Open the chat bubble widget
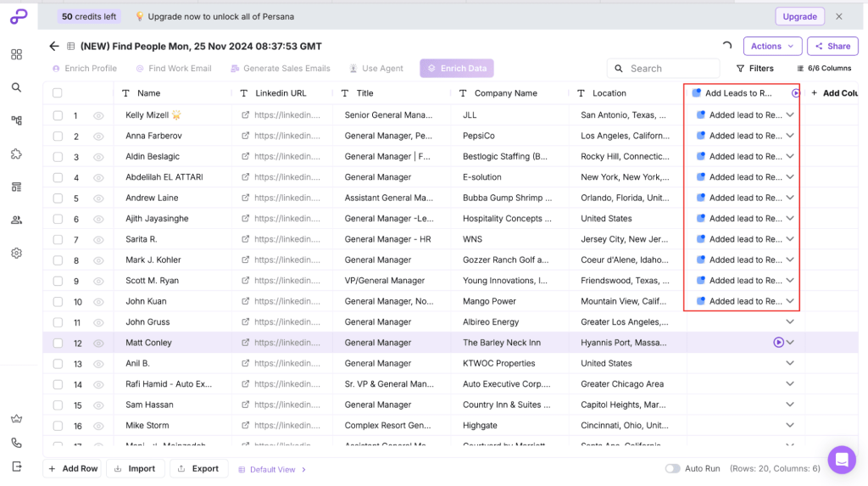The width and height of the screenshot is (868, 486). (x=842, y=460)
